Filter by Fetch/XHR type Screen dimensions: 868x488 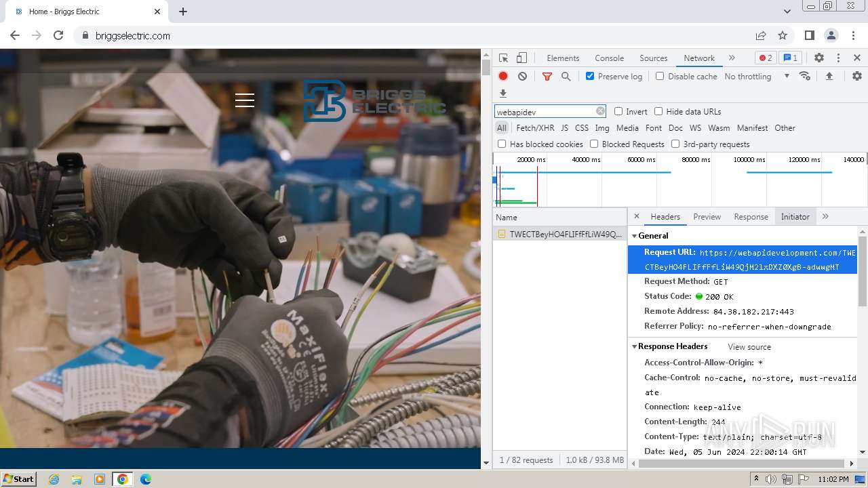tap(535, 128)
